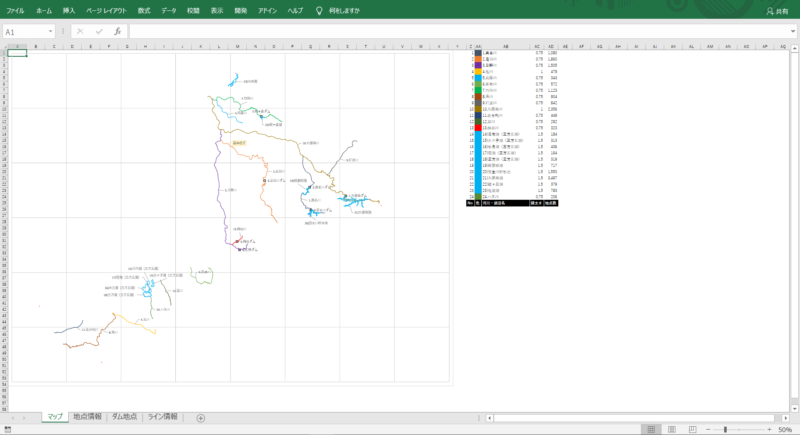Viewport: 800px width, 435px height.
Task: Open the Name Box dropdown arrow
Action: (50, 32)
